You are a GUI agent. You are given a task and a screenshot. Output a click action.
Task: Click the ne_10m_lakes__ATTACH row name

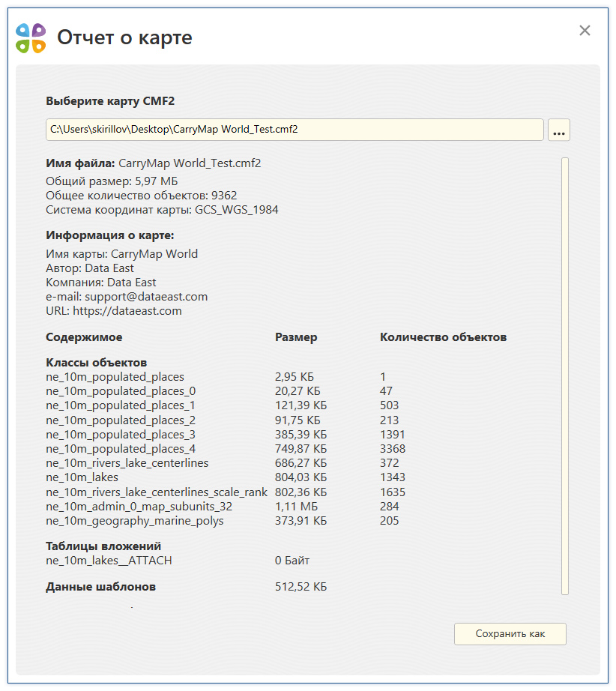pyautogui.click(x=109, y=561)
